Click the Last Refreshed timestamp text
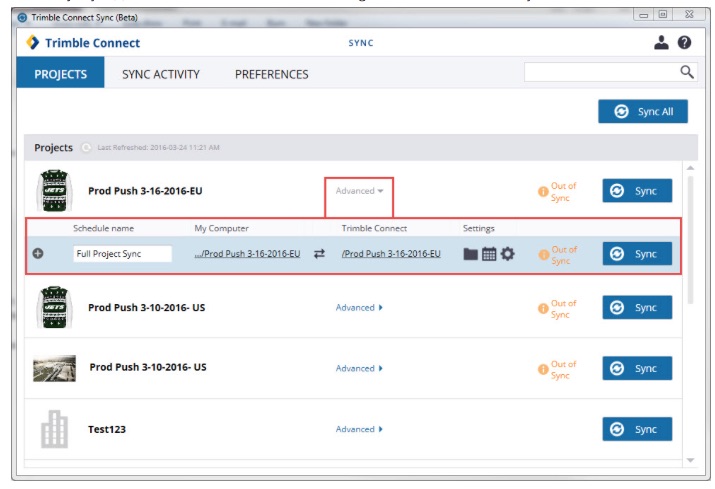The image size is (715, 489). coord(158,147)
